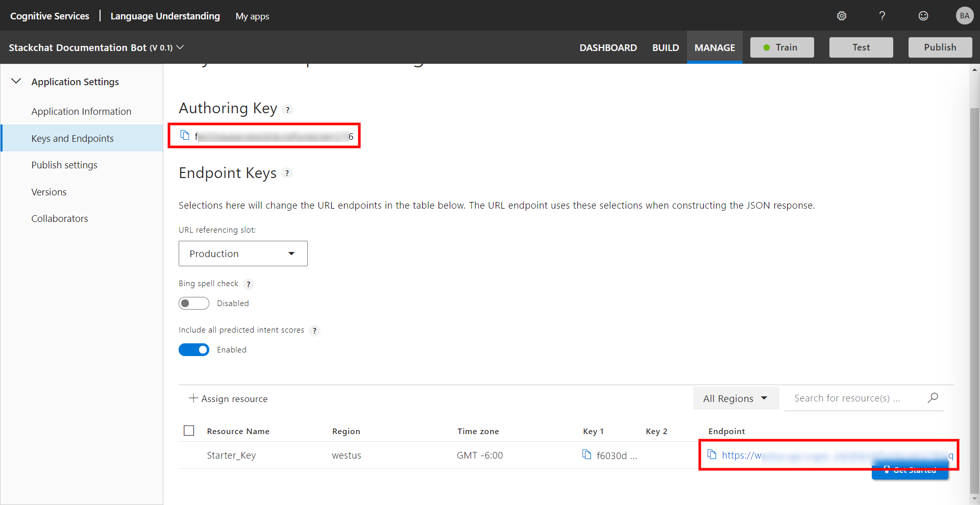Viewport: 980px width, 505px height.
Task: Click the Authoring Key help icon
Action: tap(288, 110)
